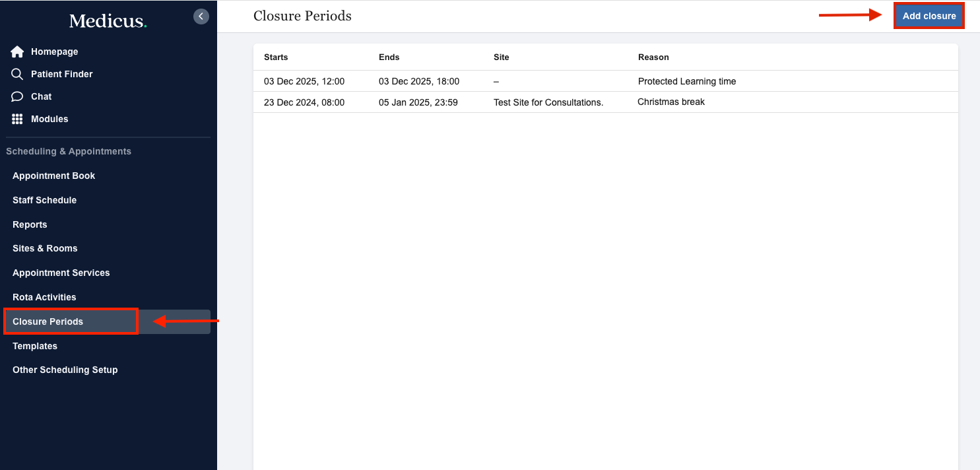This screenshot has height=470, width=980.
Task: Click the Patient Finder magnifier icon
Action: click(x=17, y=74)
